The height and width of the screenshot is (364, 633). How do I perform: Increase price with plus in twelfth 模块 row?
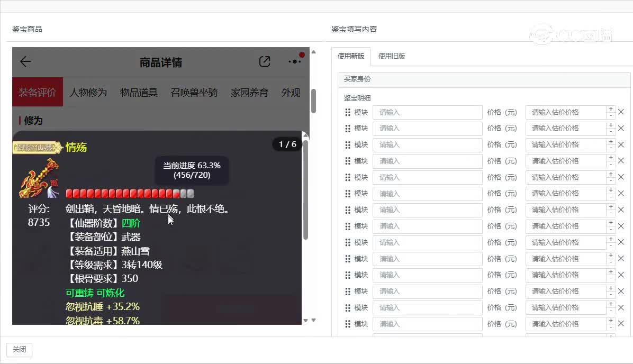[611, 288]
